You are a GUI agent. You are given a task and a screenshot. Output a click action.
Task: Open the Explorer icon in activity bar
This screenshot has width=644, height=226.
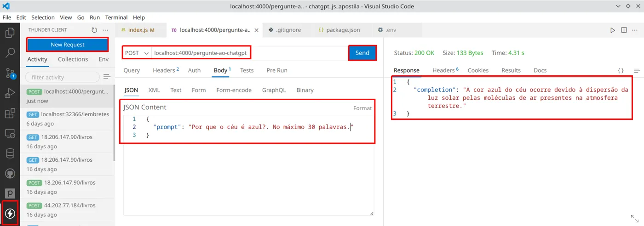10,33
